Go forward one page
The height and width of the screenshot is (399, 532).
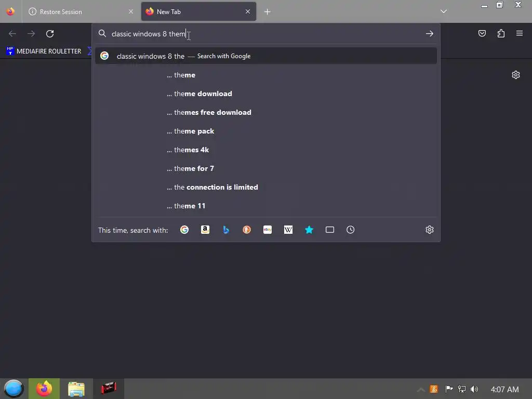31,34
